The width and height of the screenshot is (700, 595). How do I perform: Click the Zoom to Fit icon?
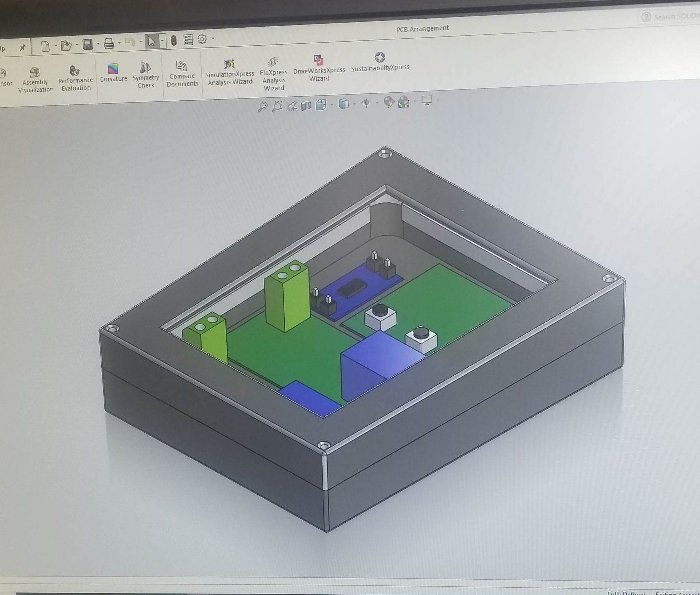point(262,107)
